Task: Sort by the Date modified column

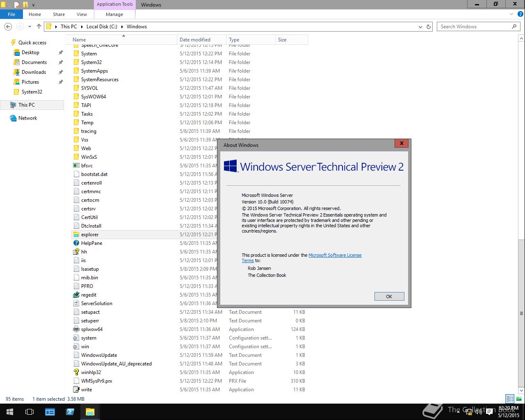Action: click(x=201, y=40)
